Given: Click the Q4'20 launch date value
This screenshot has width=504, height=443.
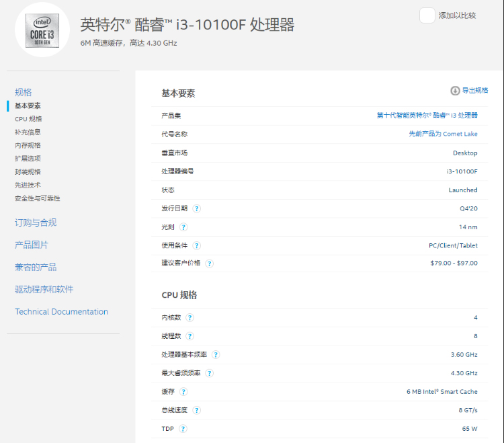Looking at the screenshot, I should click(468, 208).
